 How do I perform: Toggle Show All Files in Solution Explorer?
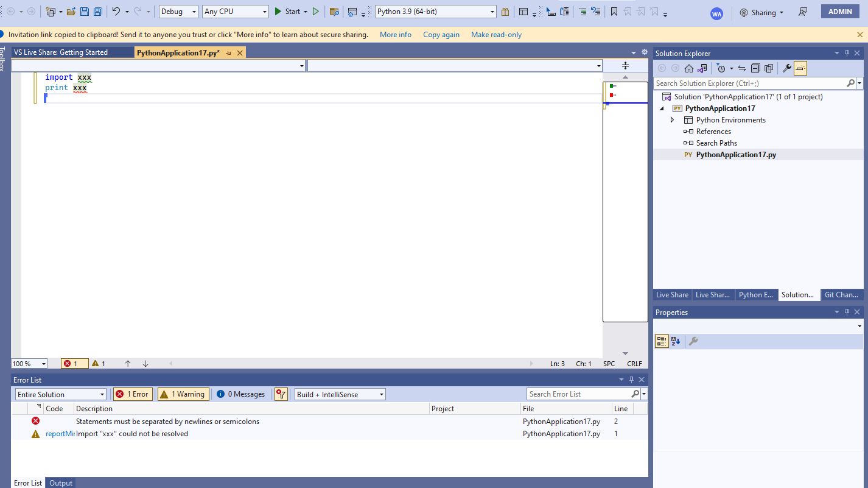(x=769, y=68)
